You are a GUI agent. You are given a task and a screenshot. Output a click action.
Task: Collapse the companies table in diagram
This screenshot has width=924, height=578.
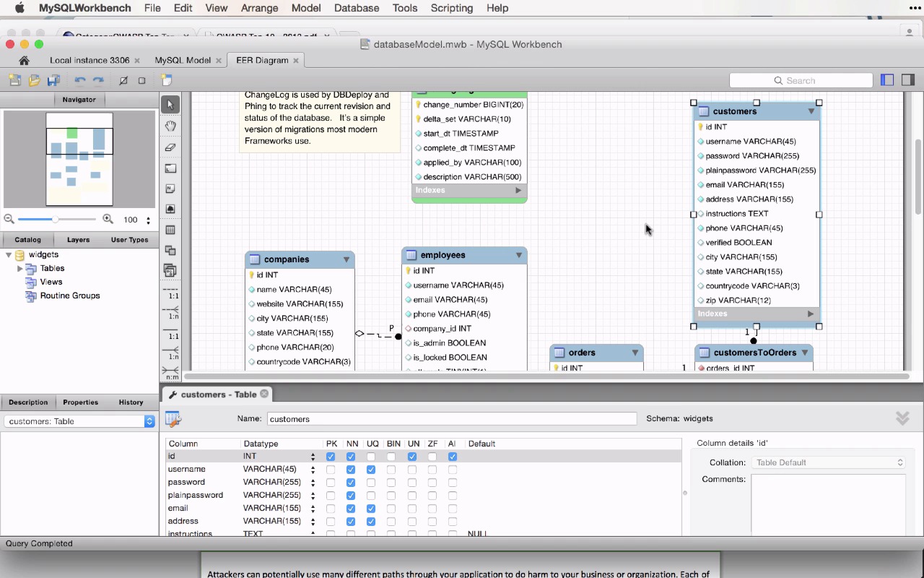[346, 259]
